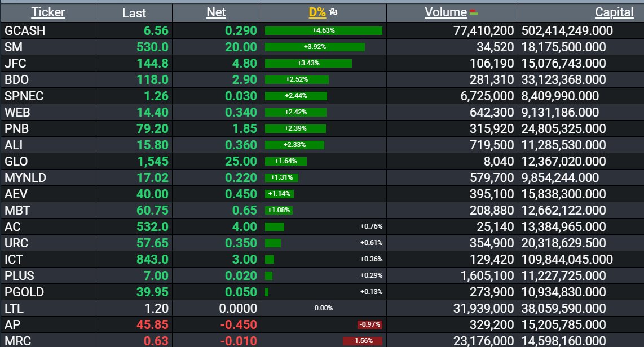Select the GCASH ticker row
Viewport: 644px width, 347px height.
(x=25, y=31)
